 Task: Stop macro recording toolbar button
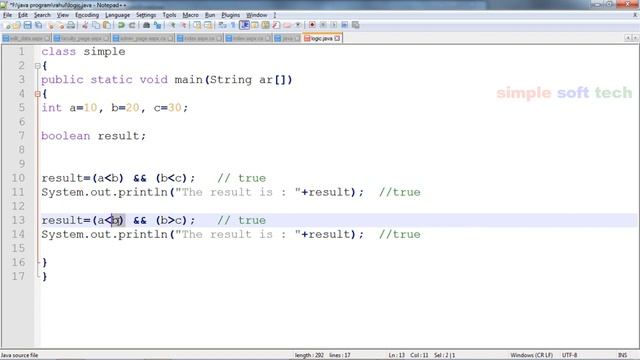pyautogui.click(x=323, y=25)
